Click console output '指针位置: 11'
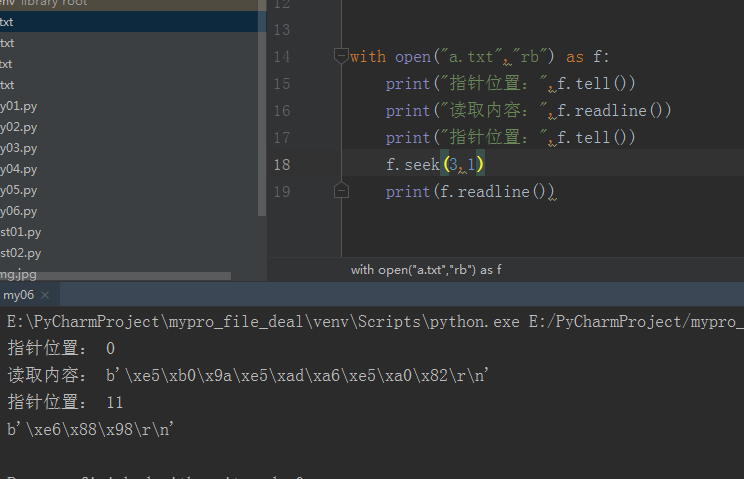This screenshot has width=744, height=479. coord(65,402)
